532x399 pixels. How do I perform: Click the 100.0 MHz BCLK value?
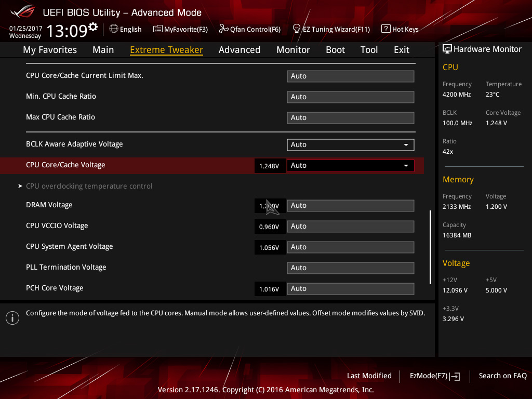coord(457,123)
